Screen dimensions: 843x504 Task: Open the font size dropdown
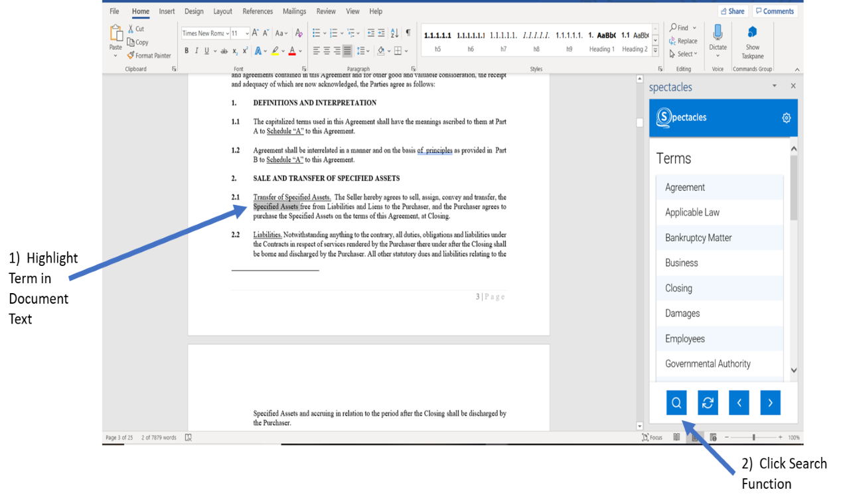pos(247,33)
